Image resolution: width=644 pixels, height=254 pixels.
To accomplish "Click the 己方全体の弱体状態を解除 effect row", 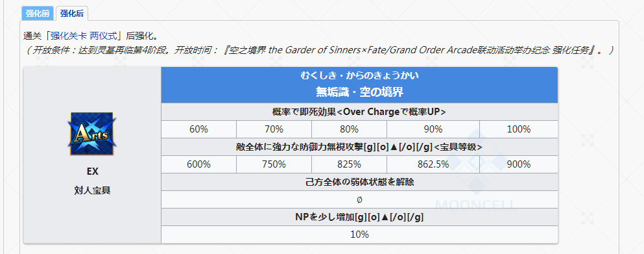I will point(359,182).
